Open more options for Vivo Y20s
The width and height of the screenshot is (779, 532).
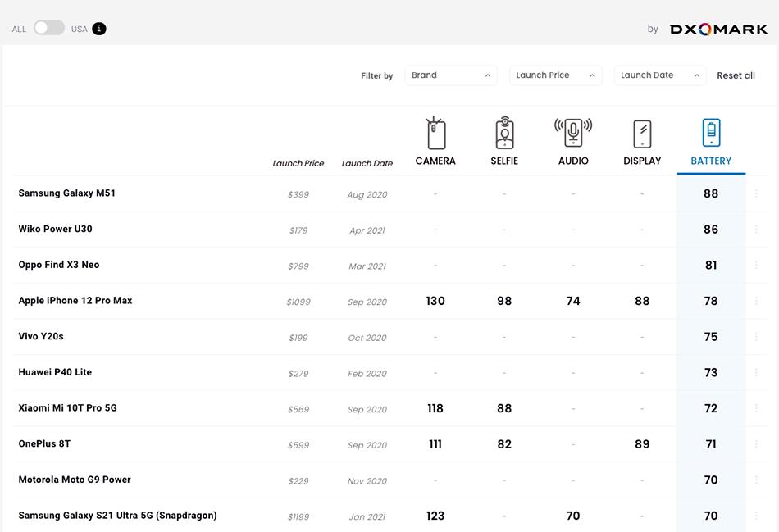(x=756, y=337)
